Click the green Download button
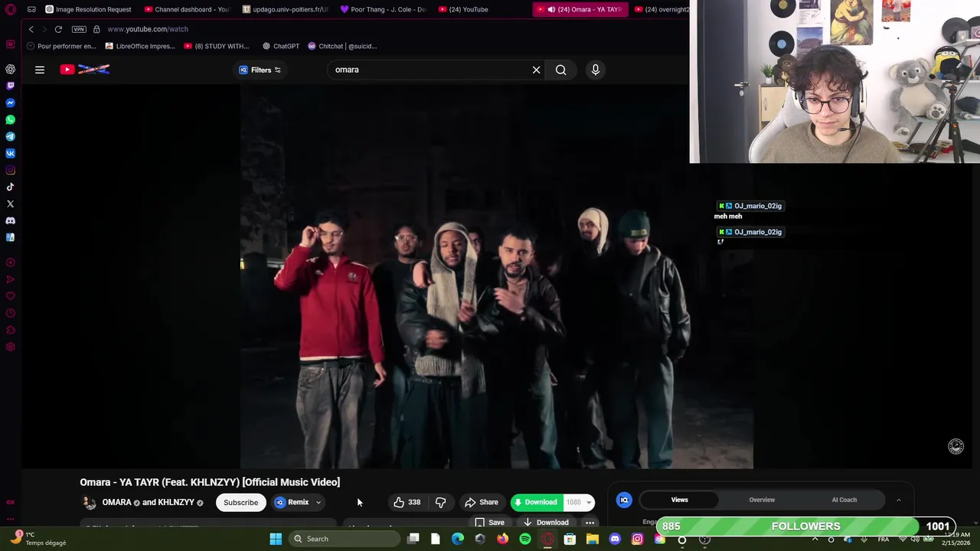Viewport: 980px width, 551px height. pos(536,502)
